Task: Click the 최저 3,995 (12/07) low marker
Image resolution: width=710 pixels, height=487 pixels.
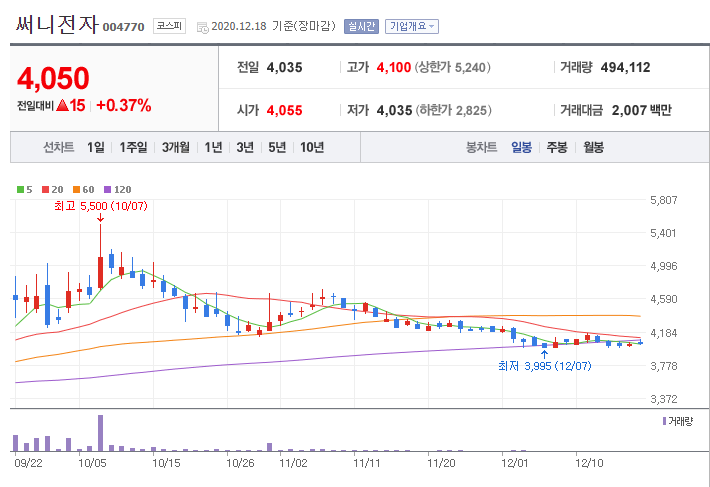Action: pos(545,366)
